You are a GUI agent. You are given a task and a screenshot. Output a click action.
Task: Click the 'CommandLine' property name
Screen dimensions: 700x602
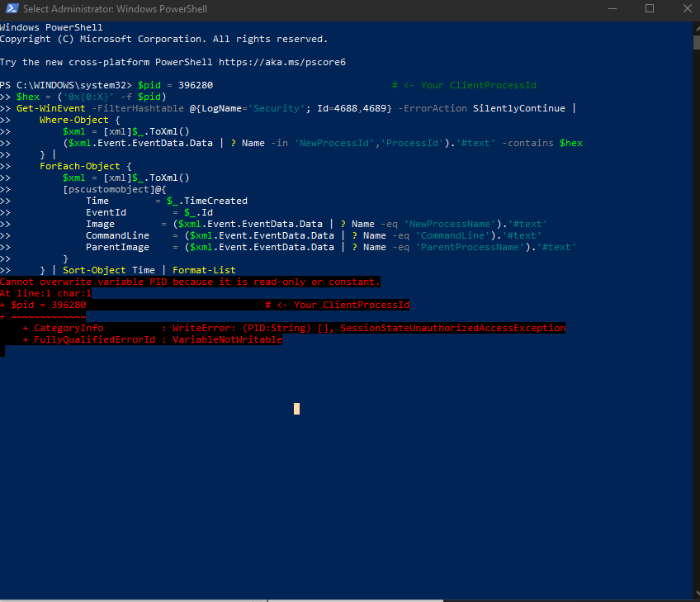point(117,236)
